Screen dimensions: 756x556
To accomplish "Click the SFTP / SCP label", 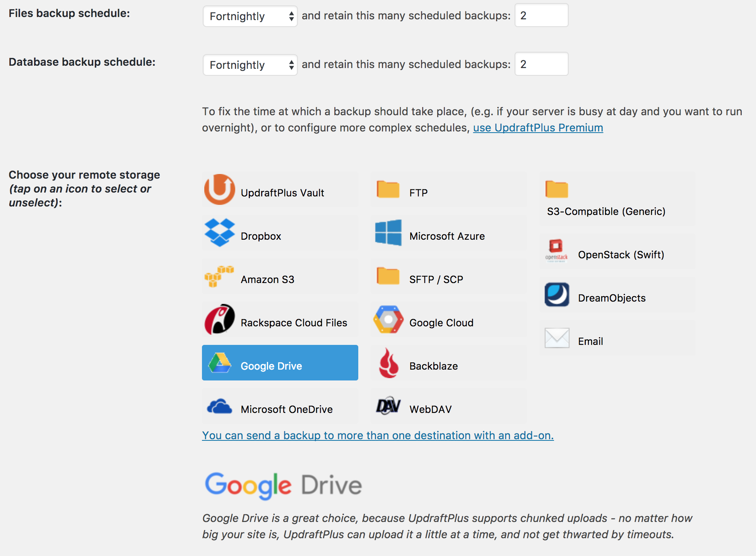I will coord(436,280).
